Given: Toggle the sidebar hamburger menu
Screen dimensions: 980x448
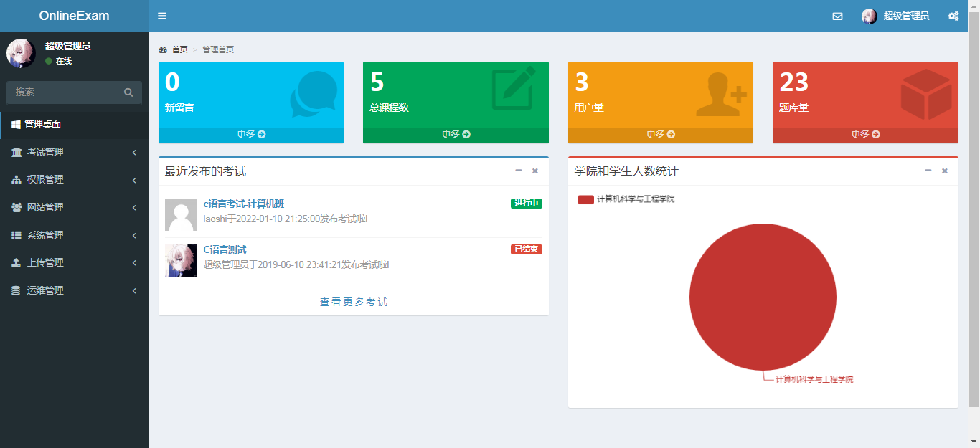Looking at the screenshot, I should point(162,16).
